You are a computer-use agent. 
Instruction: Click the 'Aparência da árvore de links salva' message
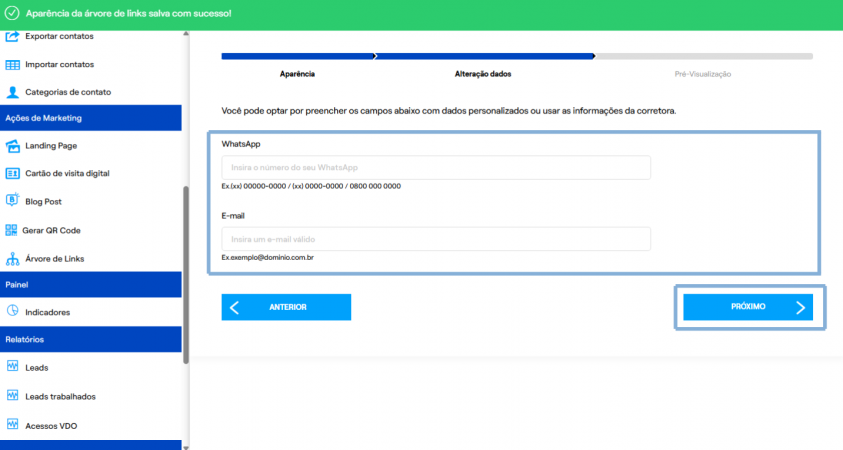click(128, 13)
